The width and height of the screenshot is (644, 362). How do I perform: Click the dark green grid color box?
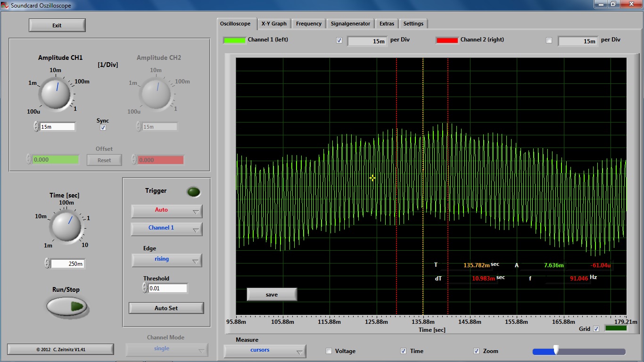tap(616, 329)
